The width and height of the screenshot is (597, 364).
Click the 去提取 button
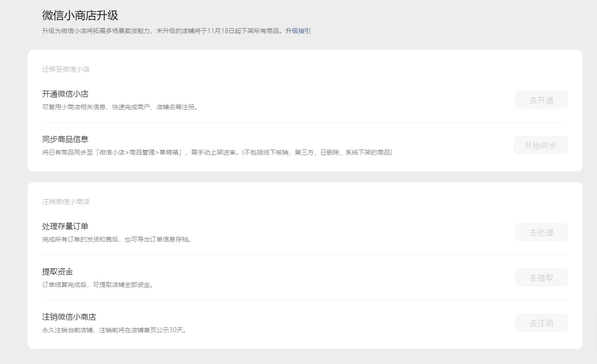click(x=541, y=277)
